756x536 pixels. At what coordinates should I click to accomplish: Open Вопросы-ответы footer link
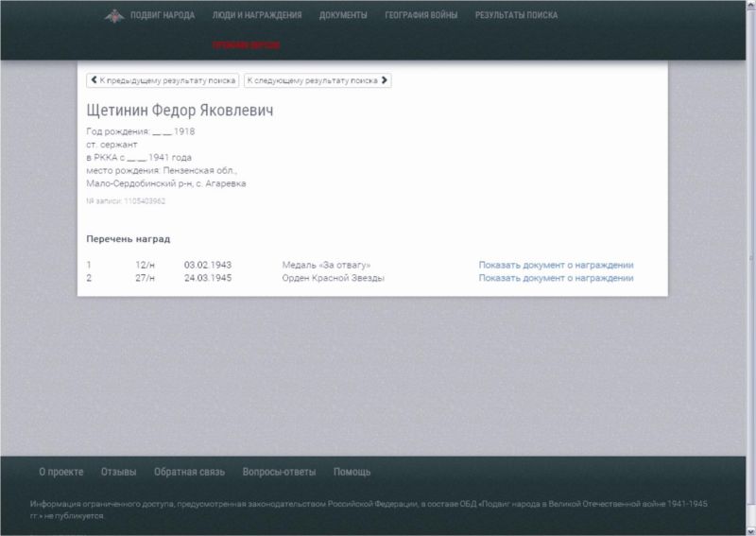[x=279, y=472]
